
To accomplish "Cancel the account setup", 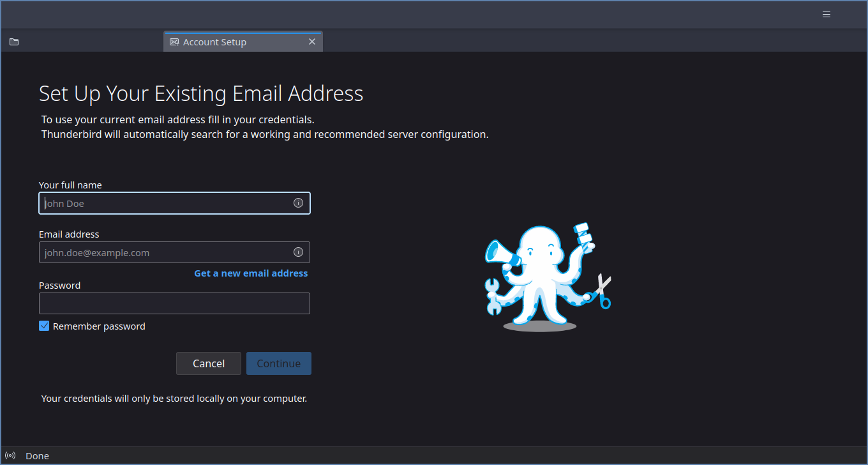I will 209,363.
